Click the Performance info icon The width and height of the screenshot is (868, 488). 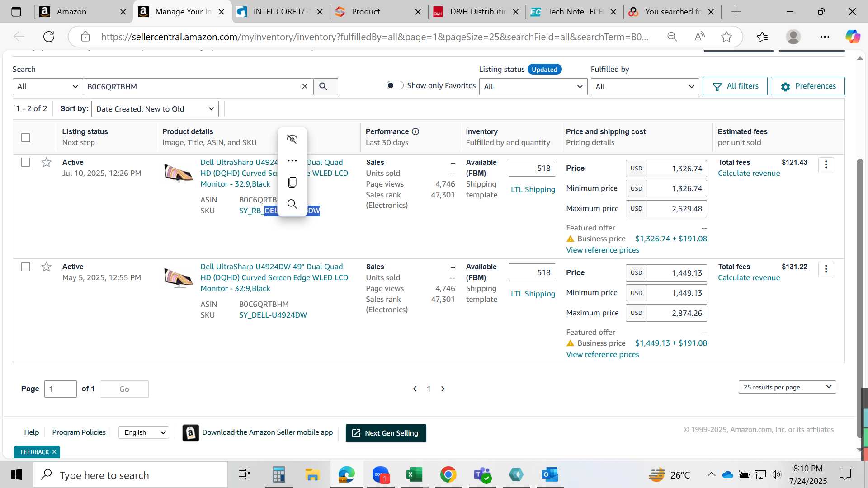coord(415,131)
